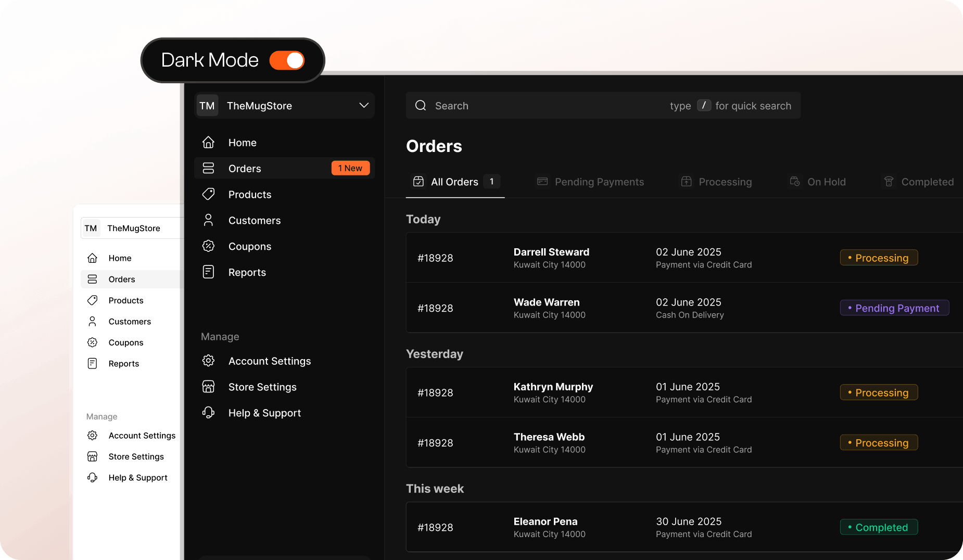963x560 pixels.
Task: Click Account Settings gear icon in dark sidebar
Action: 208,361
